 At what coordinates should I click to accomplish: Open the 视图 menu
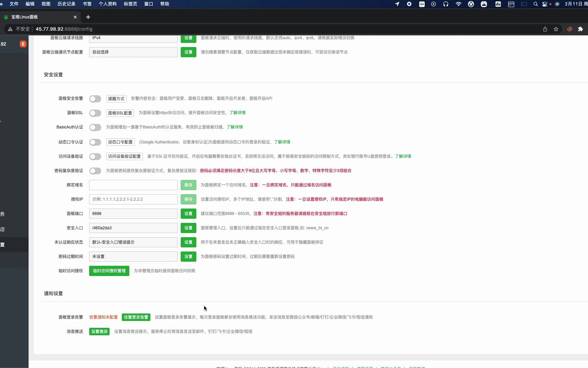46,4
